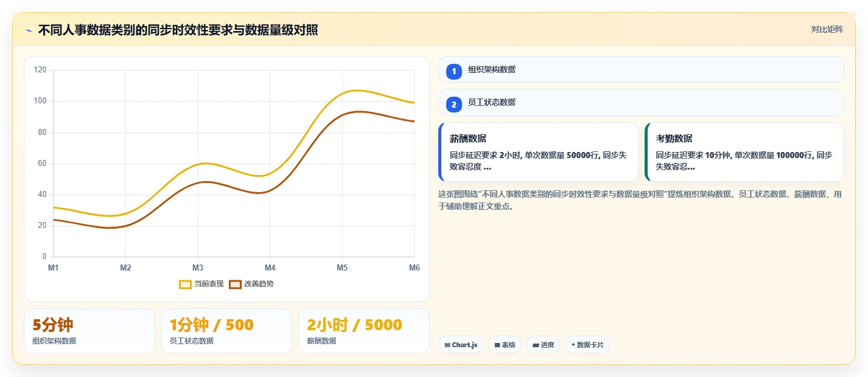
Task: Click the 20 y-axis value
Action: click(x=42, y=226)
